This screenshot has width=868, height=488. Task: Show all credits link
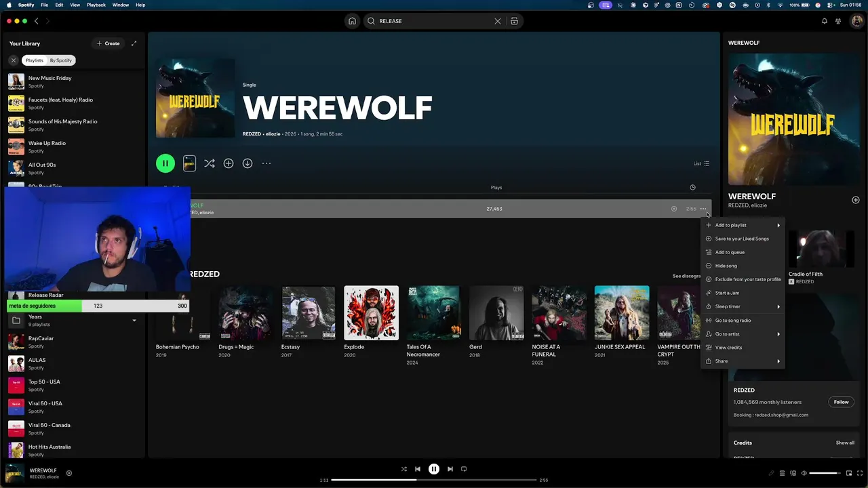click(845, 443)
